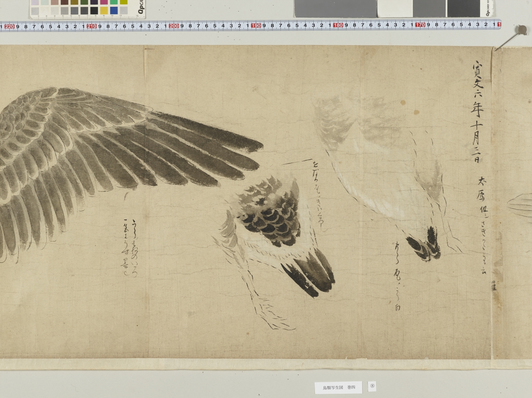Click the red 170 mark on the ruler
This screenshot has width=532, height=398.
click(420, 25)
